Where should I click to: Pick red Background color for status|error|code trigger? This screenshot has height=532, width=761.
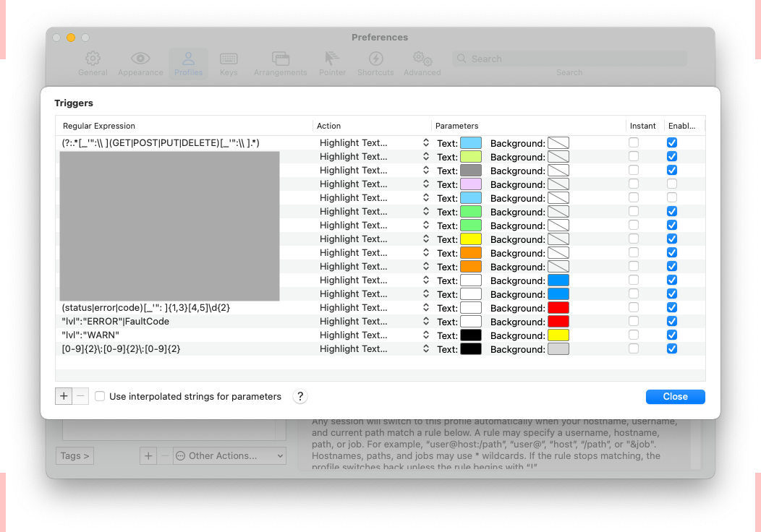tap(558, 308)
